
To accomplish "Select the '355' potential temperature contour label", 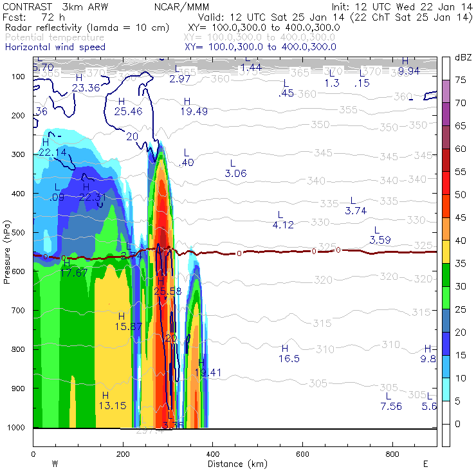I will [x=348, y=109].
